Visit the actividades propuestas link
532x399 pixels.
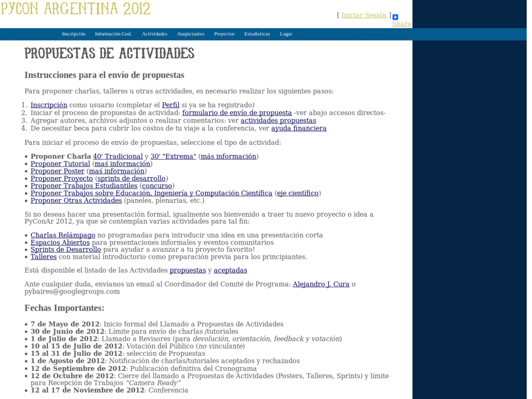[x=278, y=121]
